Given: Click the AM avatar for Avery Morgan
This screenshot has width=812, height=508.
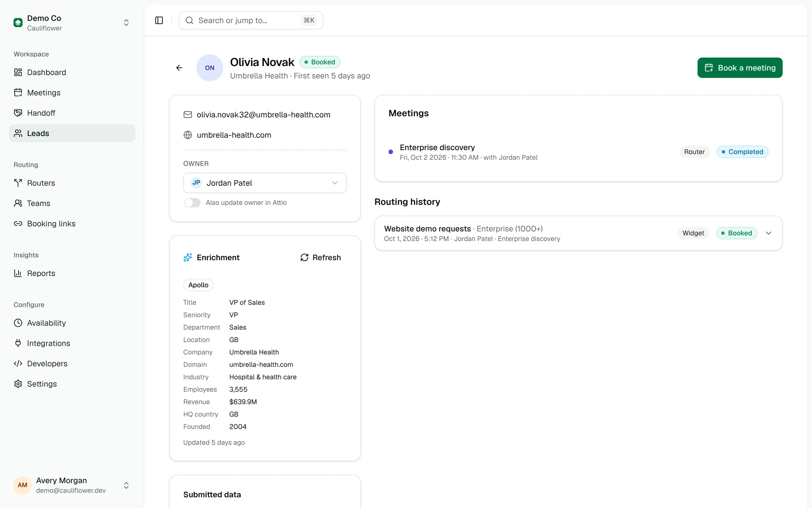Looking at the screenshot, I should coord(23,485).
